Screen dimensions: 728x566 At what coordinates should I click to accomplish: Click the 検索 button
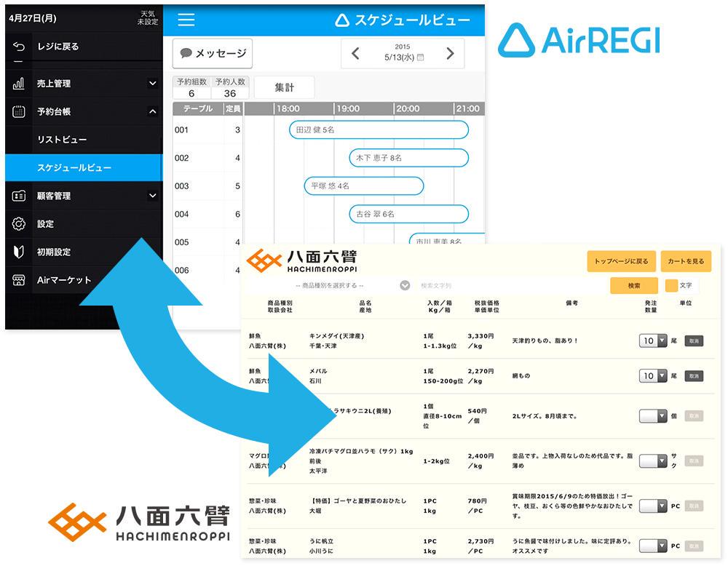click(634, 286)
